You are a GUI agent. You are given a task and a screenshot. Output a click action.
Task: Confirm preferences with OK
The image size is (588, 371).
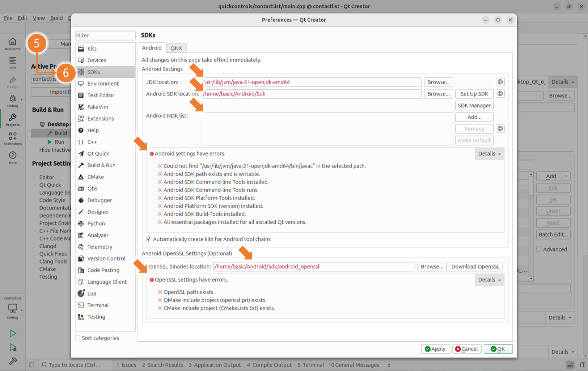[x=498, y=349]
